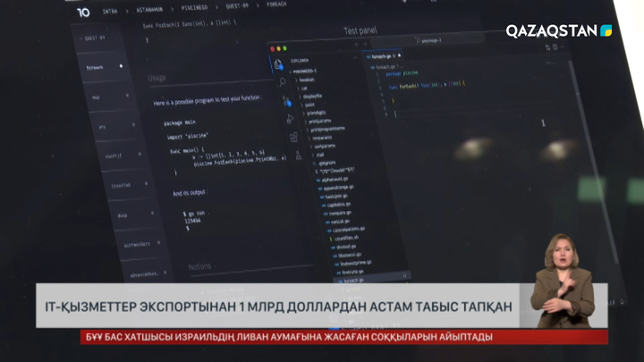The height and width of the screenshot is (362, 644).
Task: Open countfiles.sh in the Explorer
Action: pyautogui.click(x=344, y=238)
